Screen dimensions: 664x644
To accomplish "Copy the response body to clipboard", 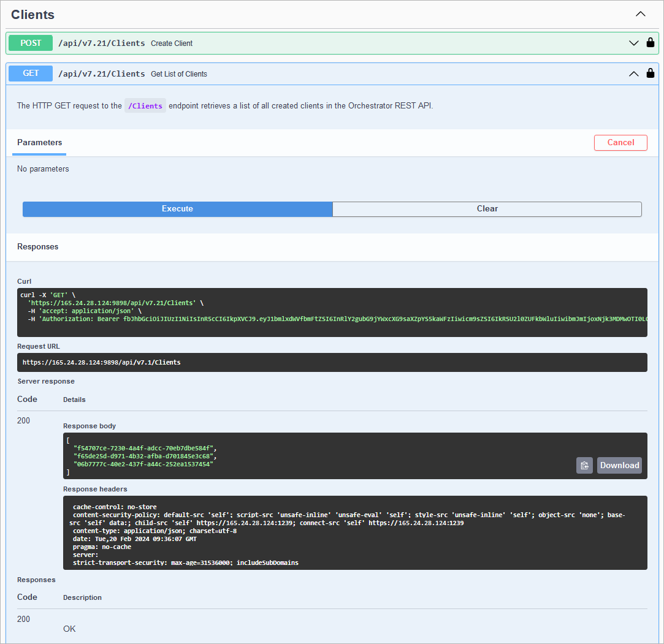I will 584,465.
